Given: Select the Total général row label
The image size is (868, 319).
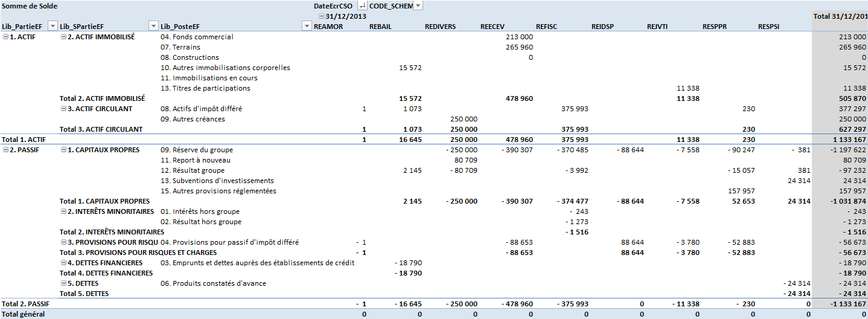Looking at the screenshot, I should (x=23, y=314).
